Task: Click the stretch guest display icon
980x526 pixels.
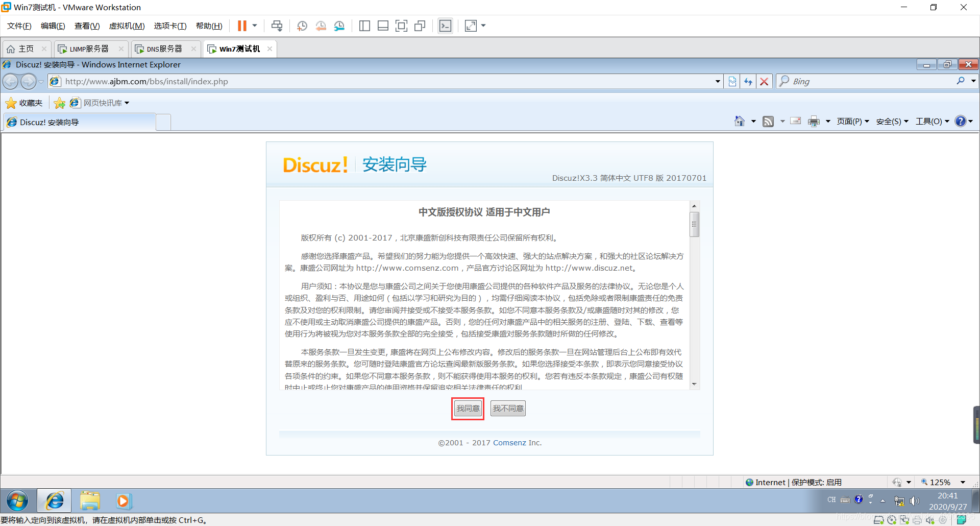Action: tap(471, 26)
